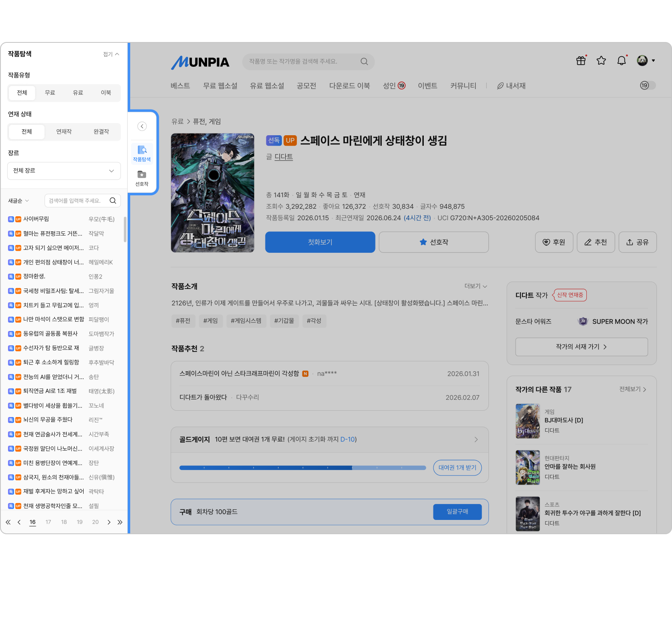Select 완결작 serialization status filter
This screenshot has height=635, width=672.
(101, 132)
